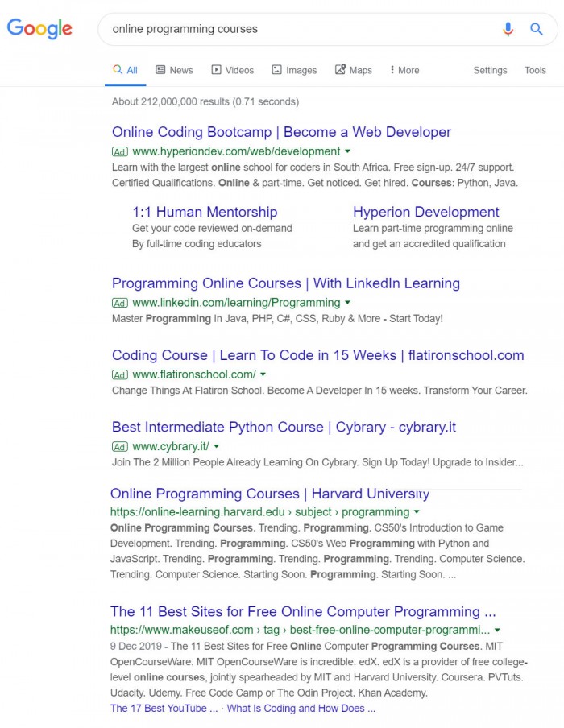Image resolution: width=564 pixels, height=728 pixels.
Task: Switch to the Images tab
Action: (x=294, y=70)
